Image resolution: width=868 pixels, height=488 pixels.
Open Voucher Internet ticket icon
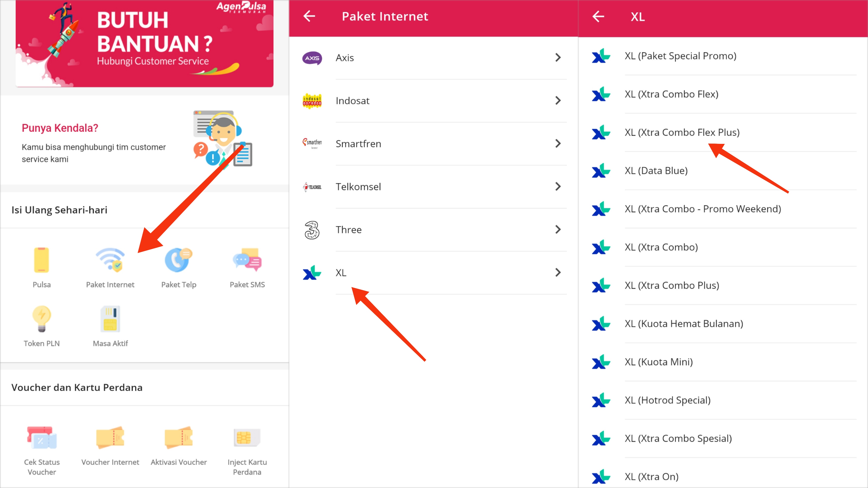[x=110, y=437]
